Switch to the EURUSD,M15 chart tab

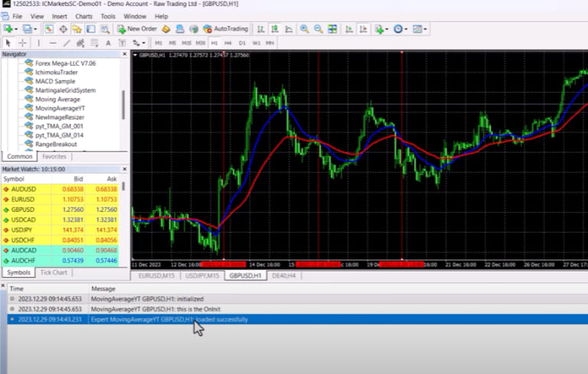(x=158, y=275)
